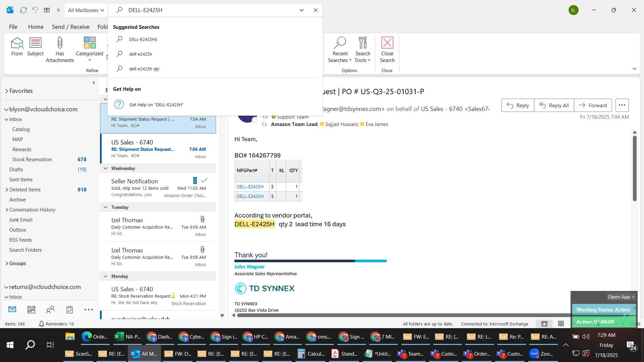Click the BL account avatar
The height and width of the screenshot is (362, 644).
[573, 10]
